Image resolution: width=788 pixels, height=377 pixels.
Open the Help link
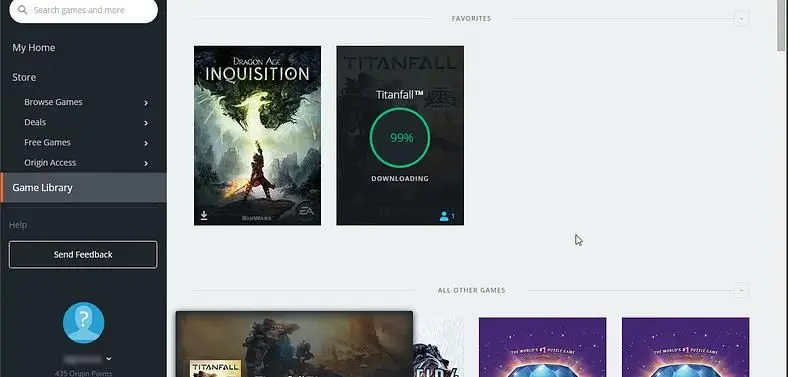point(18,225)
